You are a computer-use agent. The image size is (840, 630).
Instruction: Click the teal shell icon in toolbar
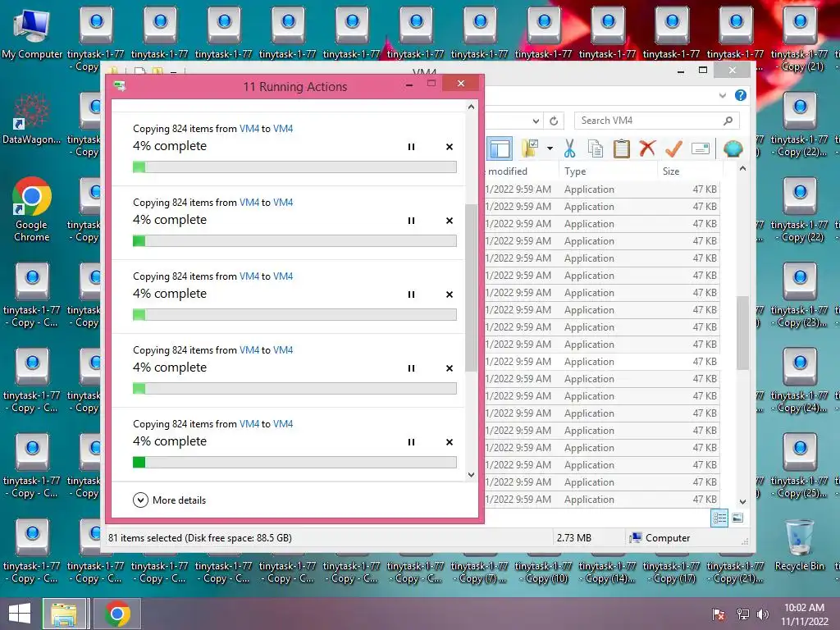tap(733, 148)
